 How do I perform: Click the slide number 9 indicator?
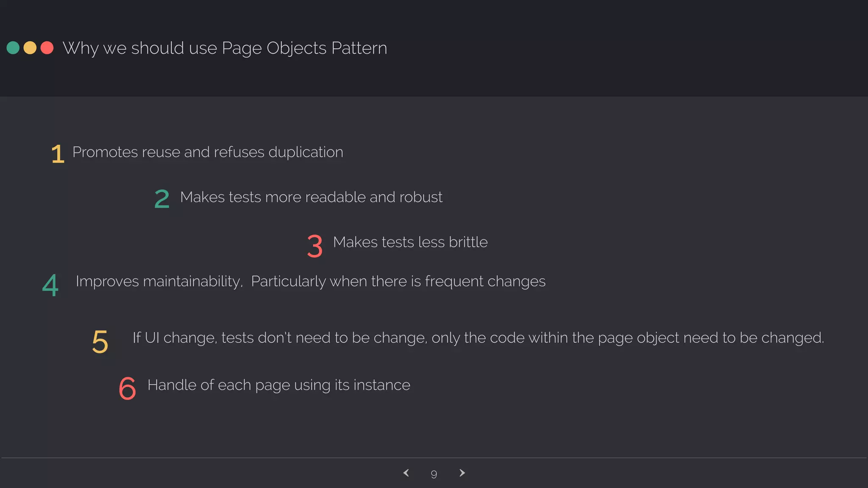point(434,474)
